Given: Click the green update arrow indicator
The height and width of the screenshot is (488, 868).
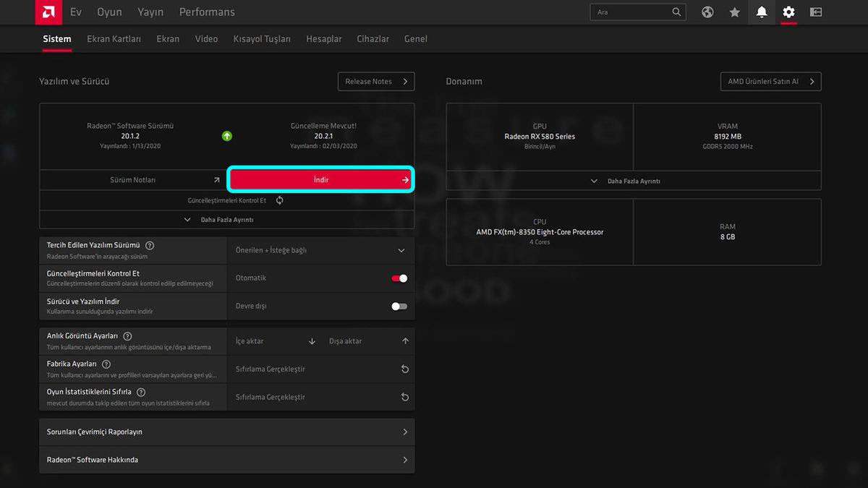Looking at the screenshot, I should tap(226, 136).
